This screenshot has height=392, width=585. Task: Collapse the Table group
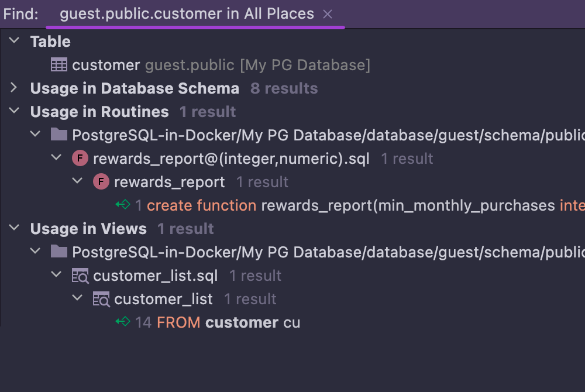(15, 42)
